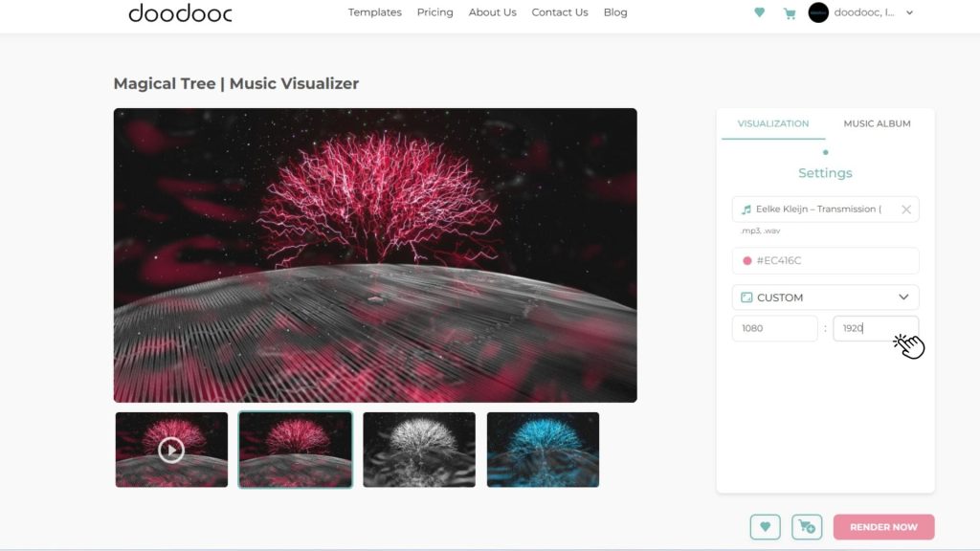The width and height of the screenshot is (980, 551).
Task: Click the Render Now button
Action: pos(883,526)
